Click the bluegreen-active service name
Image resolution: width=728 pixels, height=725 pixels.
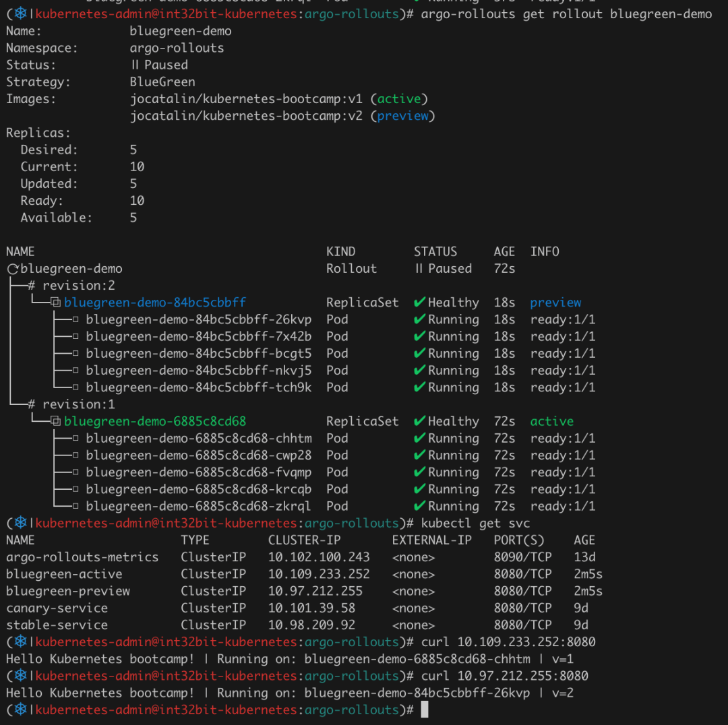(x=64, y=574)
